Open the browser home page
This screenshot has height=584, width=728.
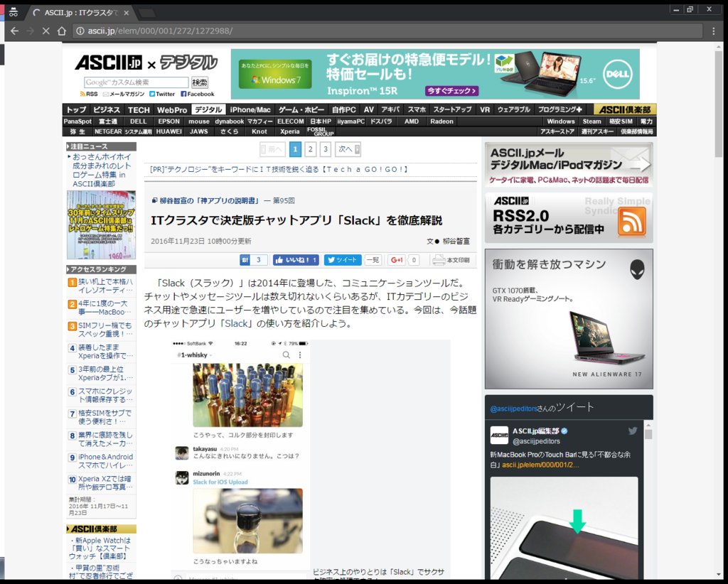point(62,31)
